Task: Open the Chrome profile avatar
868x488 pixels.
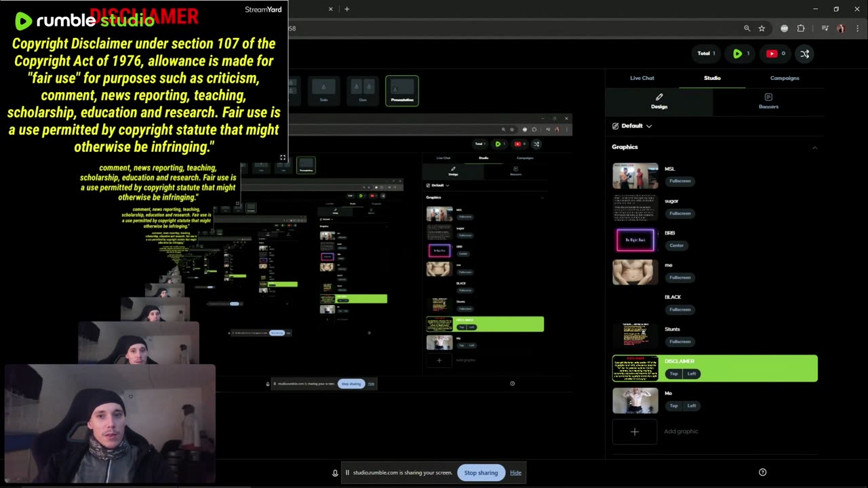Action: point(841,28)
